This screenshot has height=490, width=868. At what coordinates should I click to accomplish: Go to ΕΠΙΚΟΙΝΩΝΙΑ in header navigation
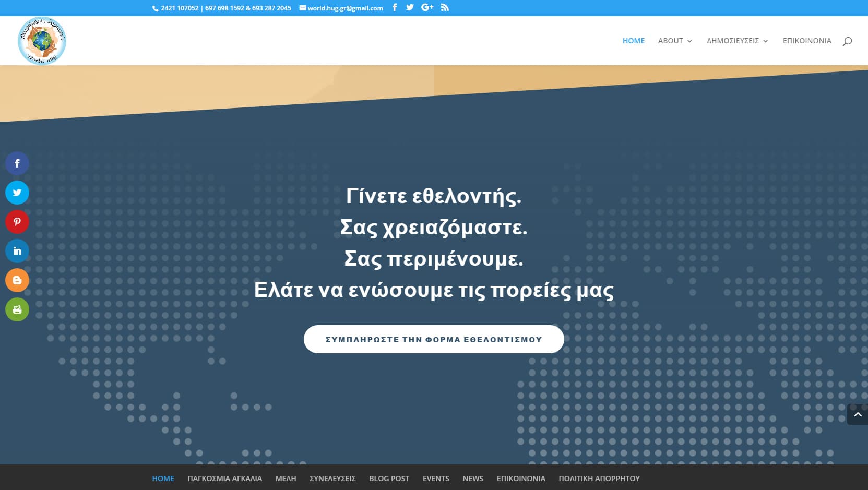[x=807, y=41]
